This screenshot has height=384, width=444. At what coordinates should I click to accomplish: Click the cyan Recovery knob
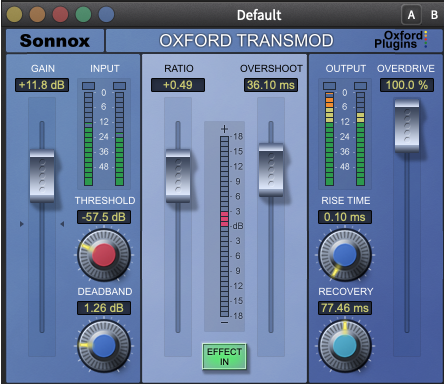[345, 346]
